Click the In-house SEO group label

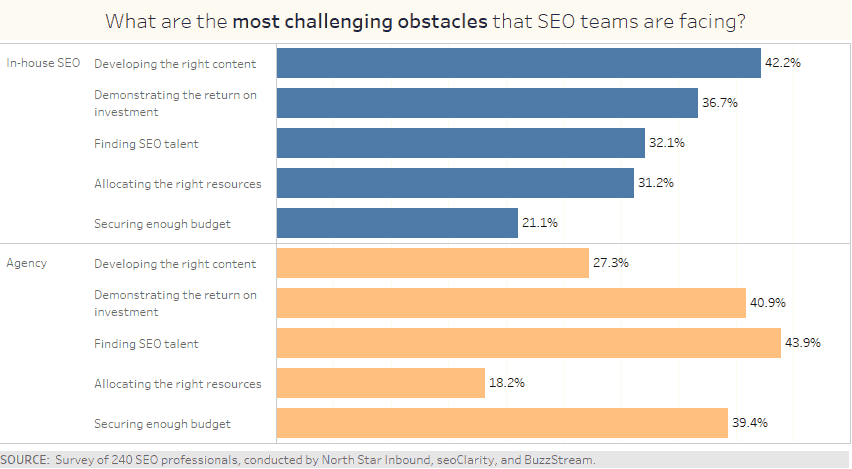coord(43,63)
